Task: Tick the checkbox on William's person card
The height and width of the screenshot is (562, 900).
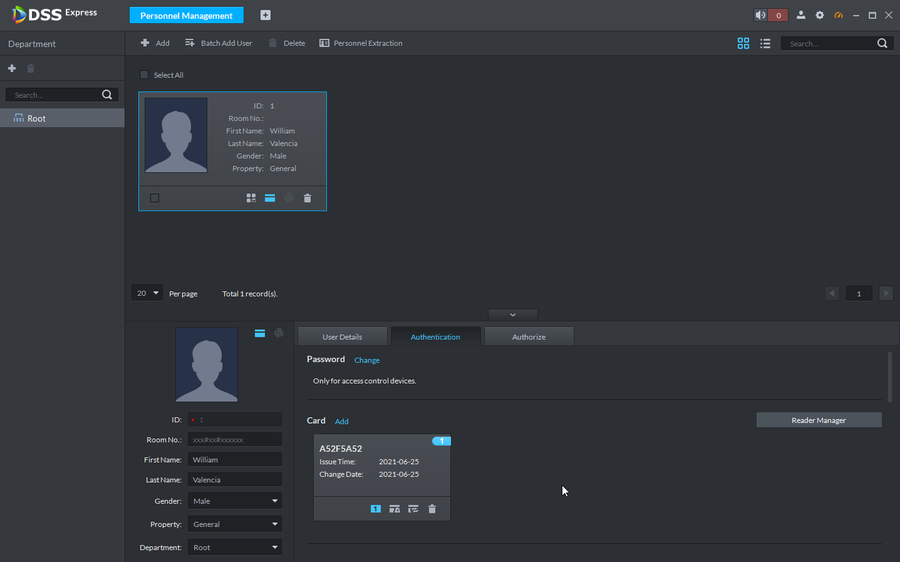Action: click(x=155, y=198)
